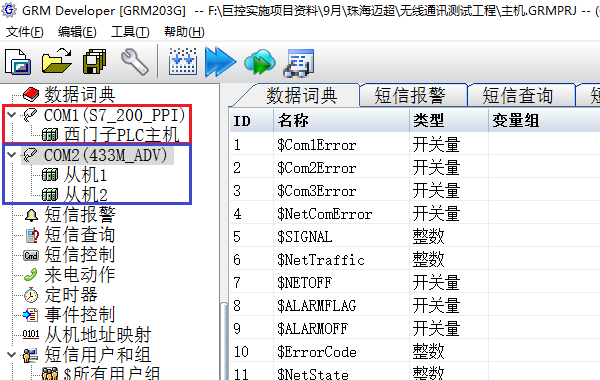Click the Cmd icon for 短信控制
The image size is (600, 380).
tap(31, 255)
